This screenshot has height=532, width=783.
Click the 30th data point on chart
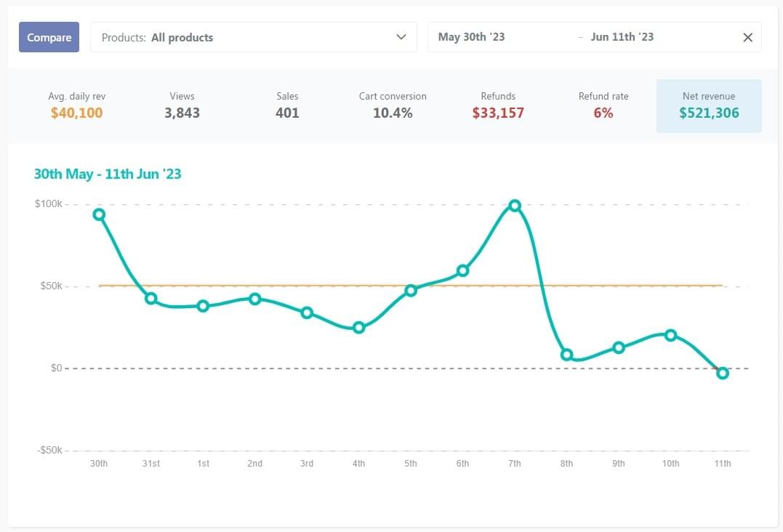99,214
